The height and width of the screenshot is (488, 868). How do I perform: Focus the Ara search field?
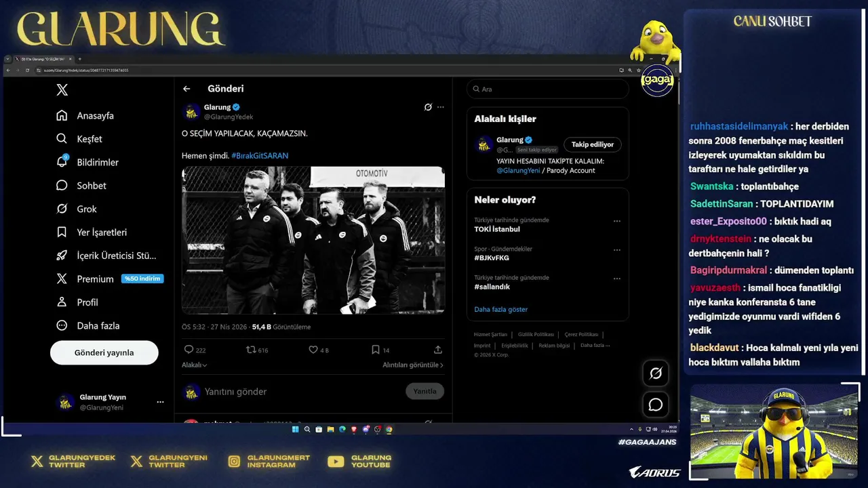click(x=548, y=89)
